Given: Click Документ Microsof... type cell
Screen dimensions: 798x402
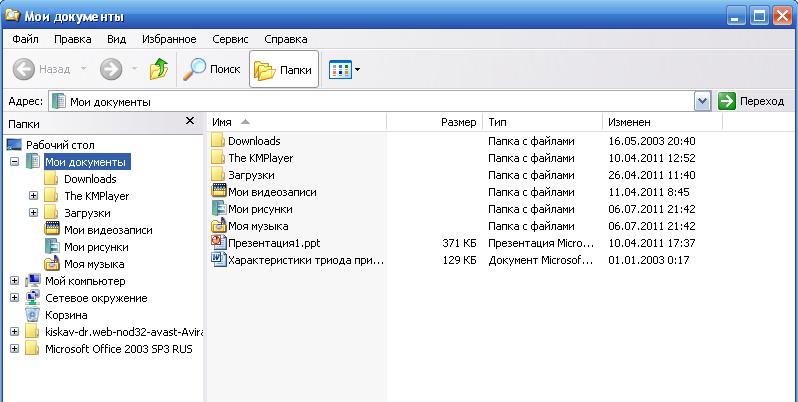Looking at the screenshot, I should (x=541, y=260).
